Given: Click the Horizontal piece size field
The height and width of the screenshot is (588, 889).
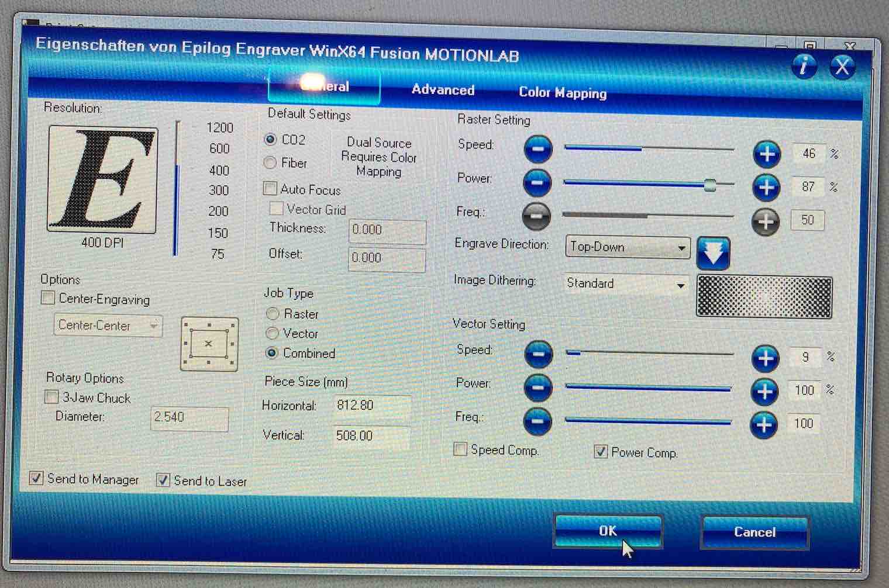Looking at the screenshot, I should click(373, 405).
